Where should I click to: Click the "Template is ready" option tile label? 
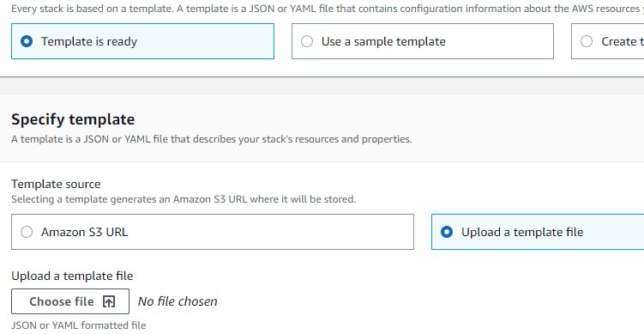(89, 41)
